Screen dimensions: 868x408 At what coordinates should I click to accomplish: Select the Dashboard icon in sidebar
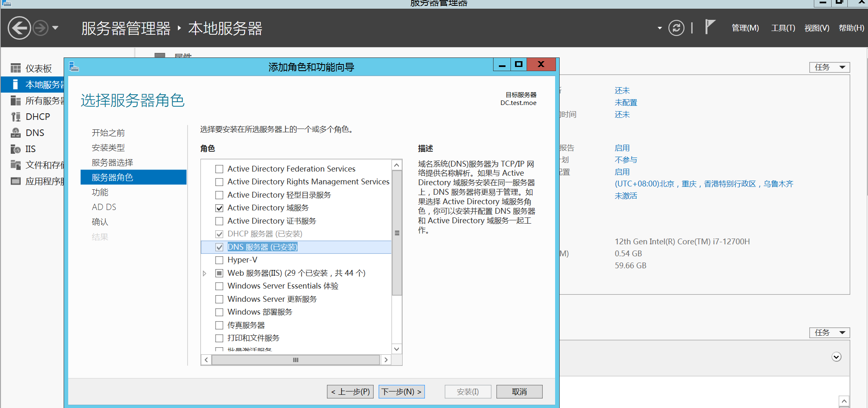pyautogui.click(x=16, y=68)
